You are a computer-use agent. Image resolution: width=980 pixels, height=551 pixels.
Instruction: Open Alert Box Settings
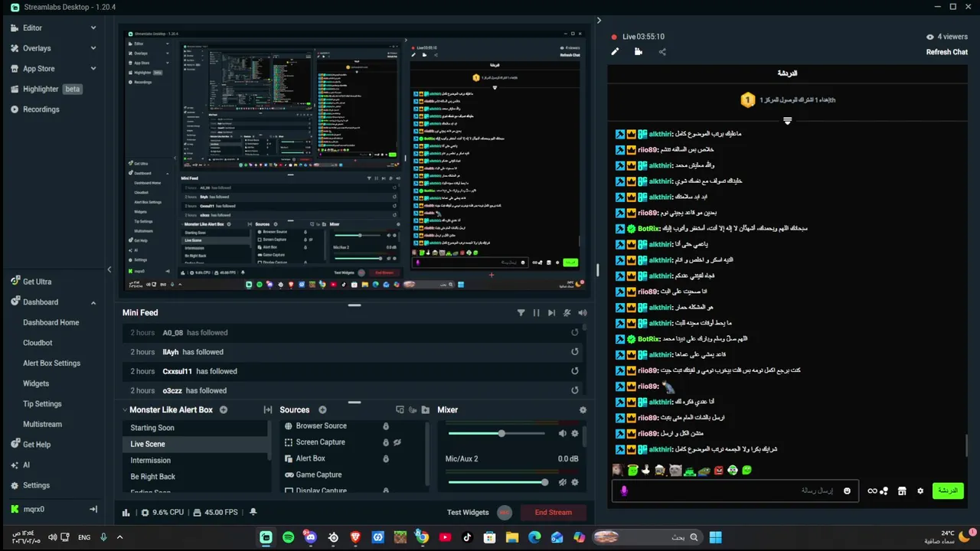pos(51,363)
